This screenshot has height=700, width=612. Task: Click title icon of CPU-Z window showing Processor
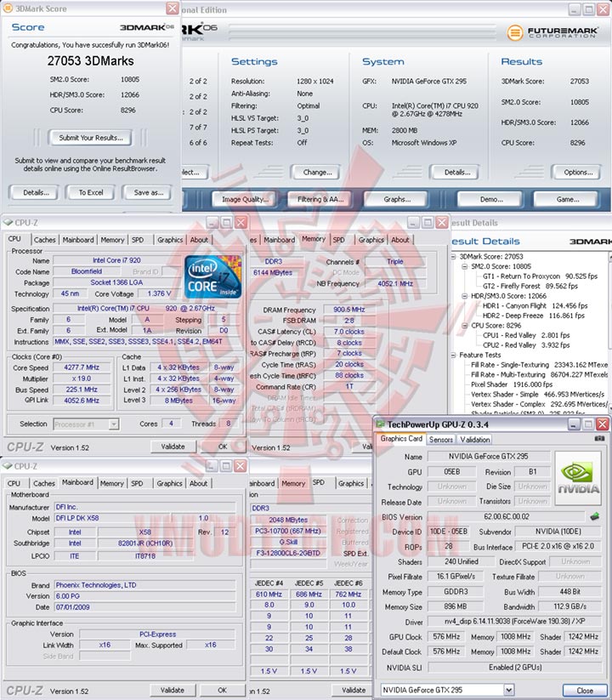(x=8, y=222)
